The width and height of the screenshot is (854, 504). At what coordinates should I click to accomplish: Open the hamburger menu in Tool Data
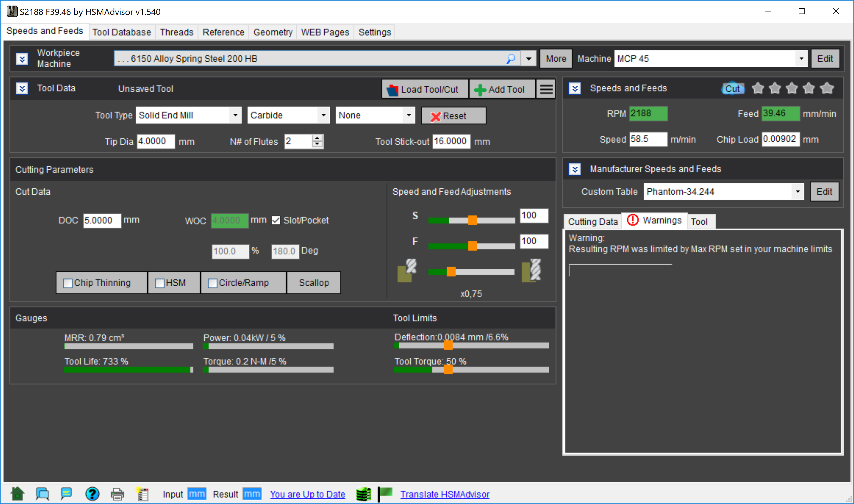546,89
